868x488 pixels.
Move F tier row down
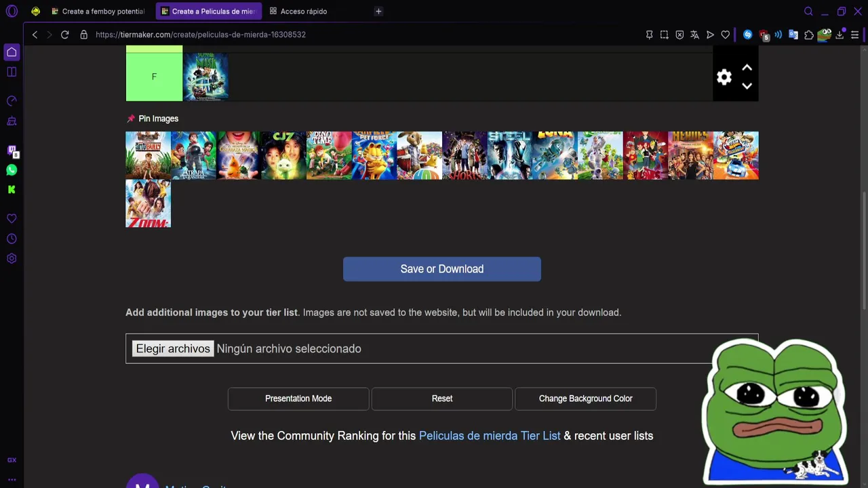coord(747,86)
